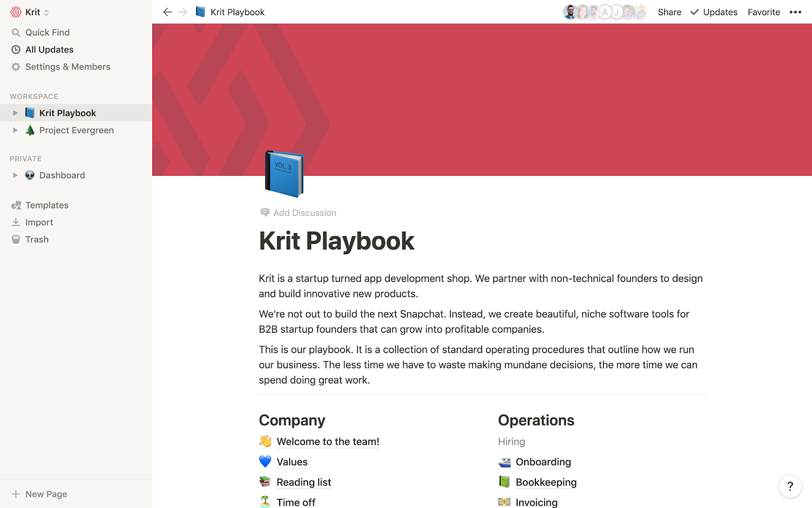Click the palm island icon beside Time off
This screenshot has width=812, height=508.
tap(265, 502)
